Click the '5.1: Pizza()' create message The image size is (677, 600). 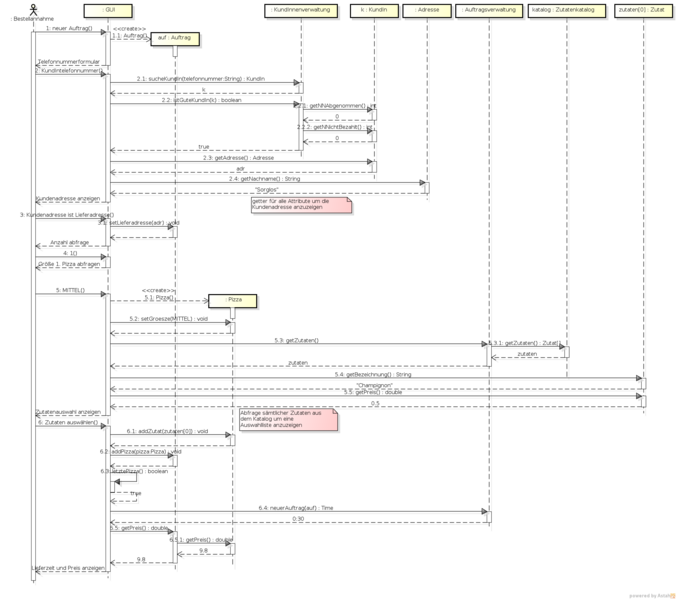pos(159,298)
